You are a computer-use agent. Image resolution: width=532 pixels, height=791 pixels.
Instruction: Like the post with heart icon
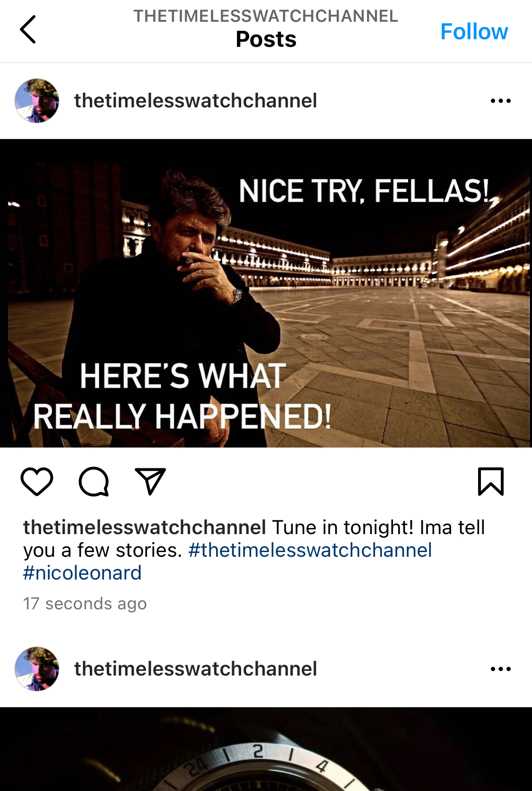coord(37,482)
